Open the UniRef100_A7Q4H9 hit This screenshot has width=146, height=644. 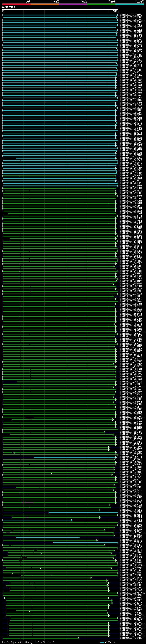pyautogui.click(x=131, y=100)
